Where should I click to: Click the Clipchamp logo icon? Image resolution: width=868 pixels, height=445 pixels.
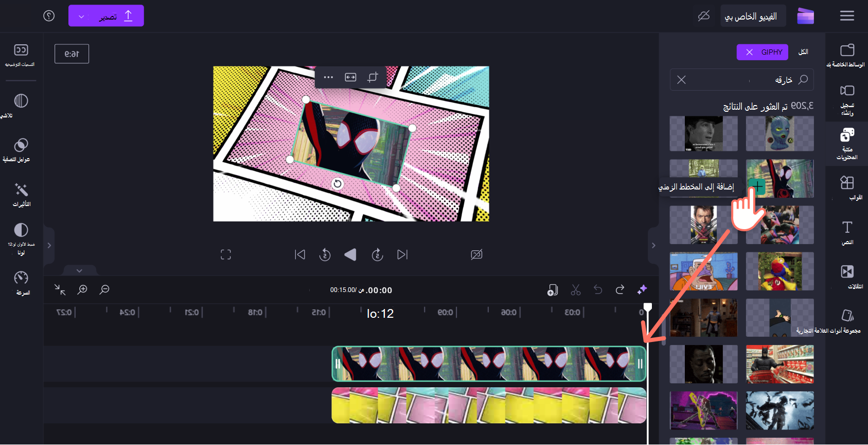pos(805,16)
